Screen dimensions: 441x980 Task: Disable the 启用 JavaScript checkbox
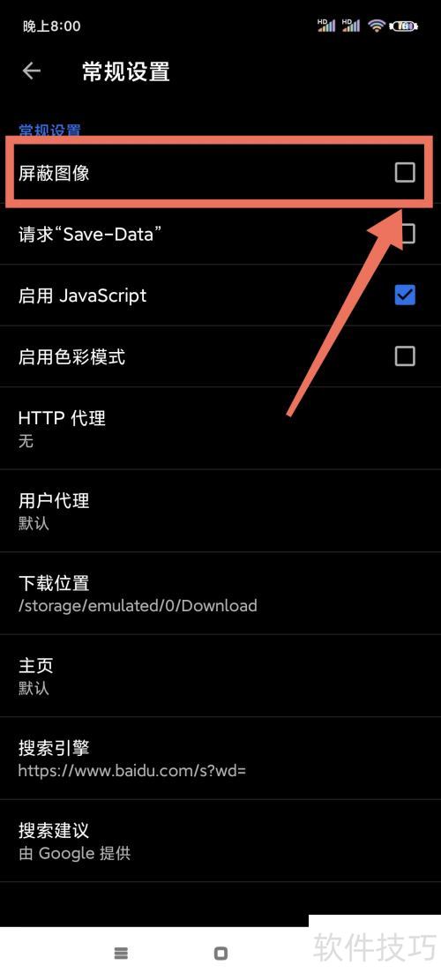[405, 295]
